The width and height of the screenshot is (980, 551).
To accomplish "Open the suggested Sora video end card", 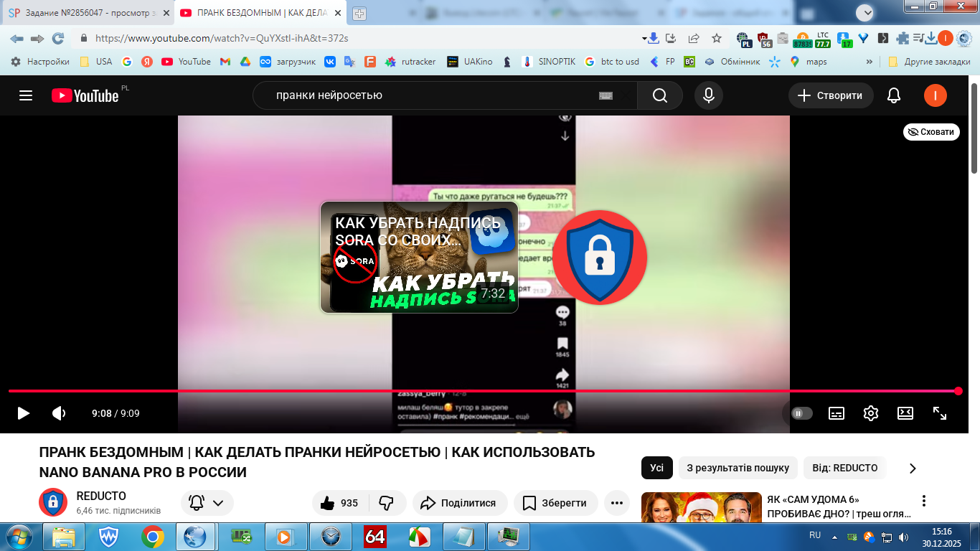I will [x=419, y=257].
